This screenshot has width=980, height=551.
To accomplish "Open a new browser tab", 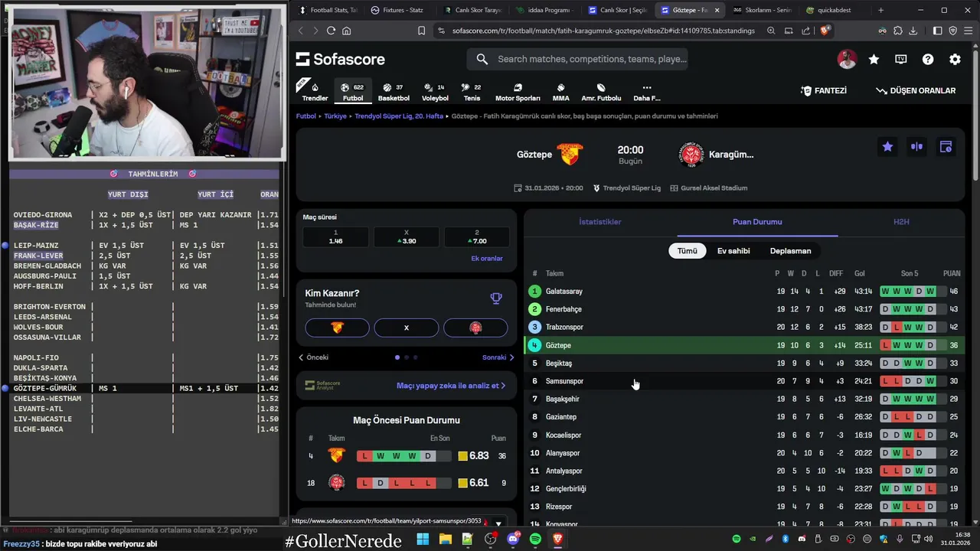I will pos(880,10).
